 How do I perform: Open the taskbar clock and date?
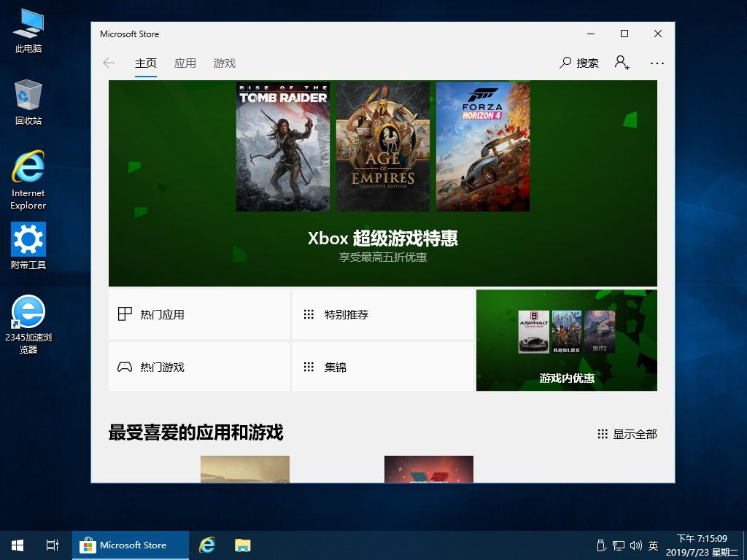click(702, 545)
